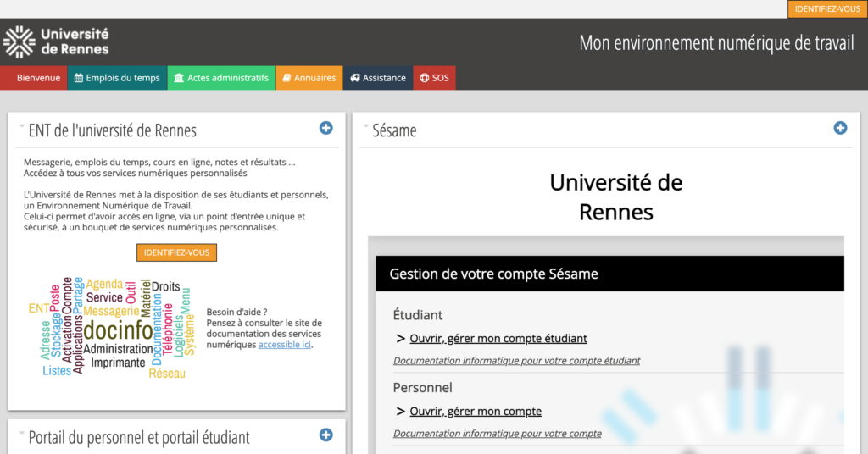Image resolution: width=868 pixels, height=454 pixels.
Task: Click the docinfo word cloud image
Action: [112, 329]
